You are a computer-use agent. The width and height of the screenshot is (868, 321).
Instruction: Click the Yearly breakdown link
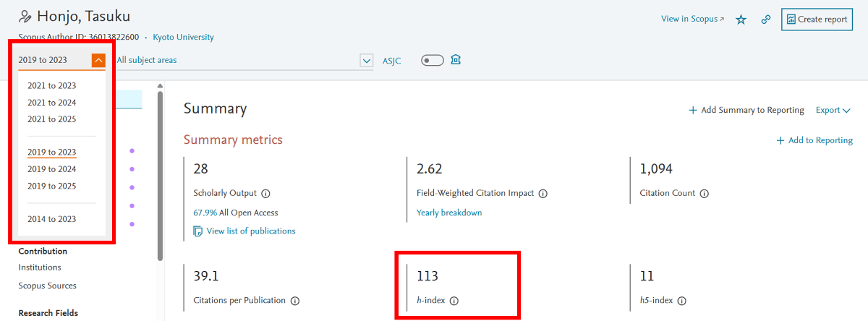tap(449, 213)
